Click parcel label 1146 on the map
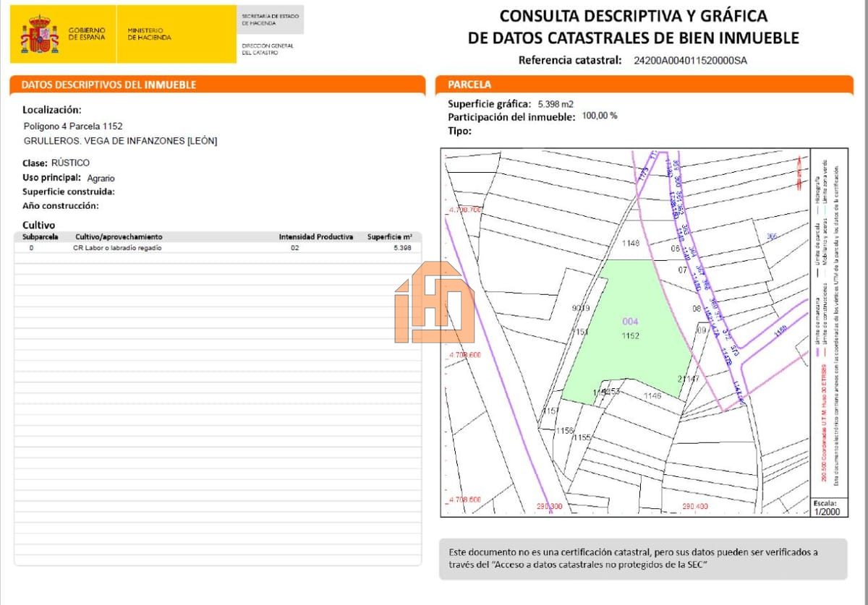 pos(652,395)
